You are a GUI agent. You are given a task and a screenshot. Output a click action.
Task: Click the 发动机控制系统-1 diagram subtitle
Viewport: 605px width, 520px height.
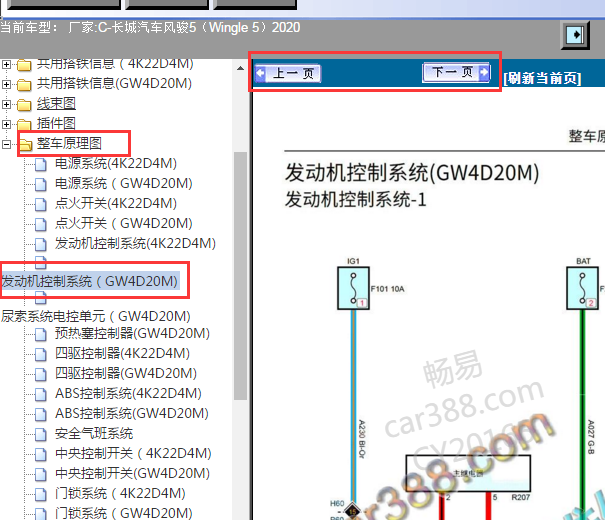pos(355,200)
